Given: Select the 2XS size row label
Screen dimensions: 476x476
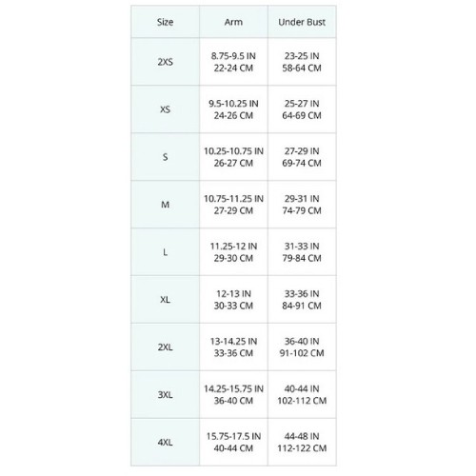Looking at the screenshot, I should point(165,62).
